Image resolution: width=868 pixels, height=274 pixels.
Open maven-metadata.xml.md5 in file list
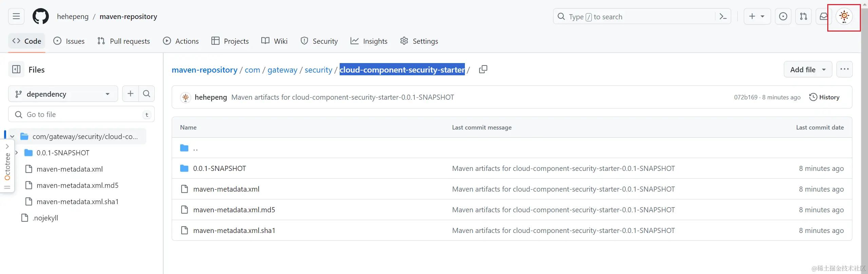pyautogui.click(x=234, y=210)
